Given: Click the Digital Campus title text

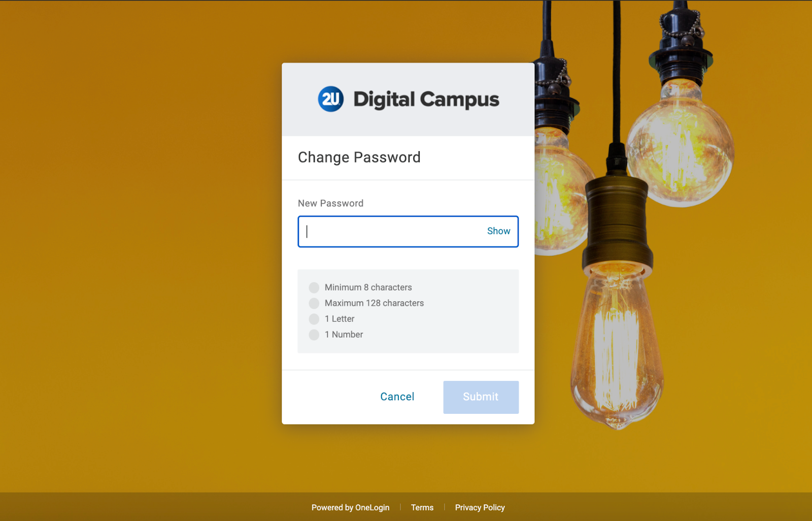Looking at the screenshot, I should tap(426, 100).
